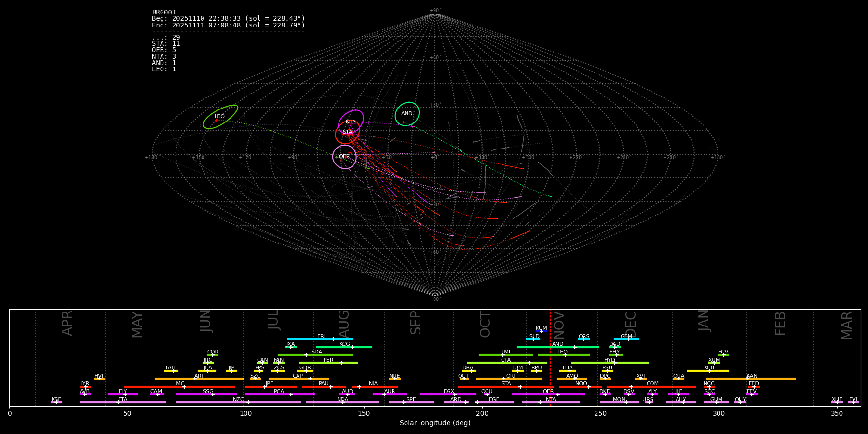868x434 pixels.
Task: Click the LYR shower label in the timeline
Action: [x=85, y=384]
